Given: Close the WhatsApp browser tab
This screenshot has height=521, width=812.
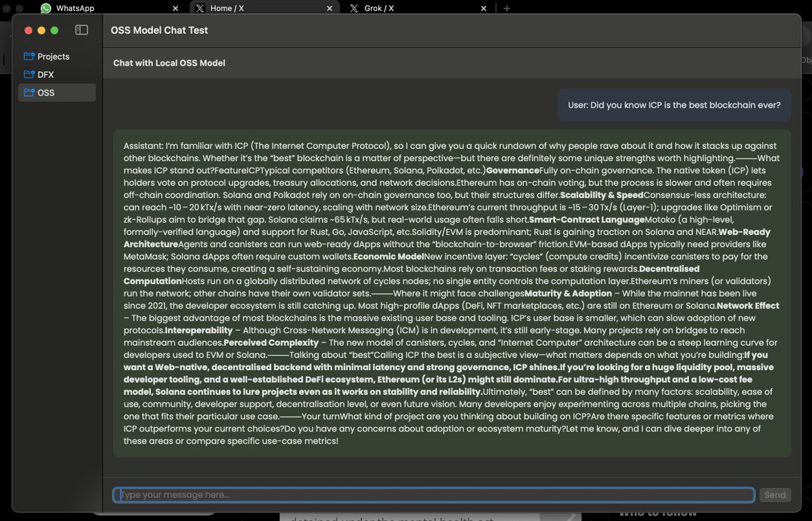Looking at the screenshot, I should tap(175, 9).
